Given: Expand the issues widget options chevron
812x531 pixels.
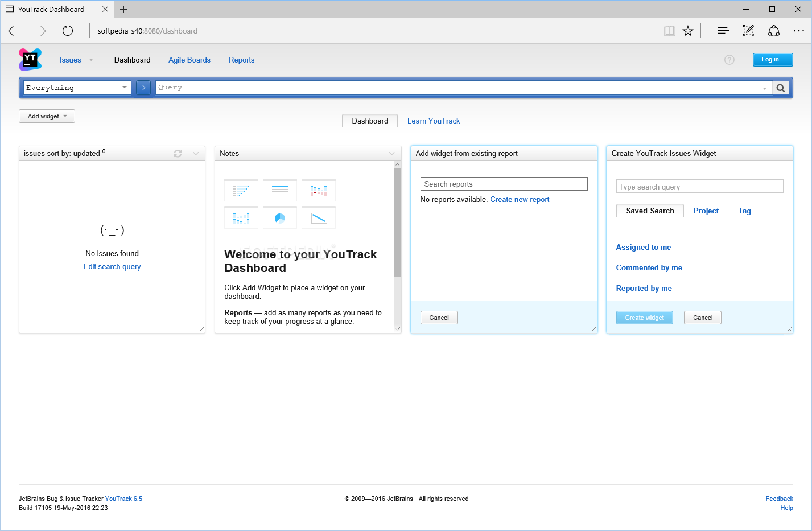Looking at the screenshot, I should pyautogui.click(x=196, y=154).
